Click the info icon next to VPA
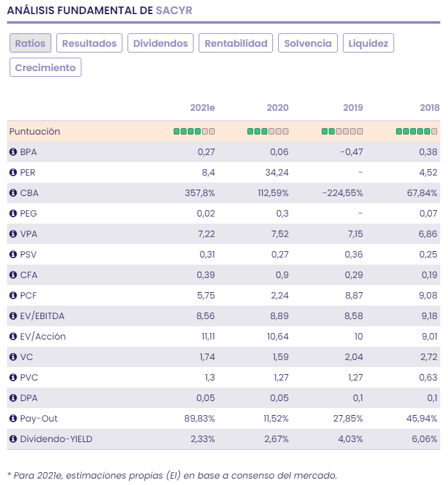Viewport: 448px width, 485px height. click(13, 234)
